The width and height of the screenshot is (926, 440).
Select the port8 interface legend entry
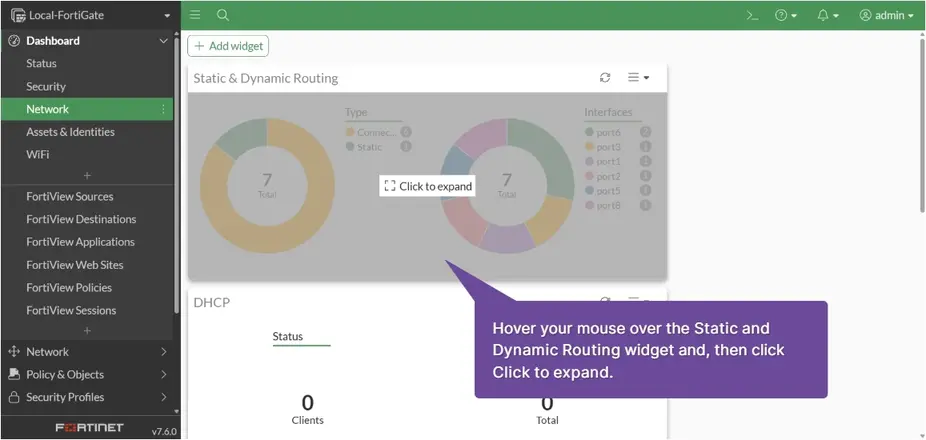pos(618,206)
